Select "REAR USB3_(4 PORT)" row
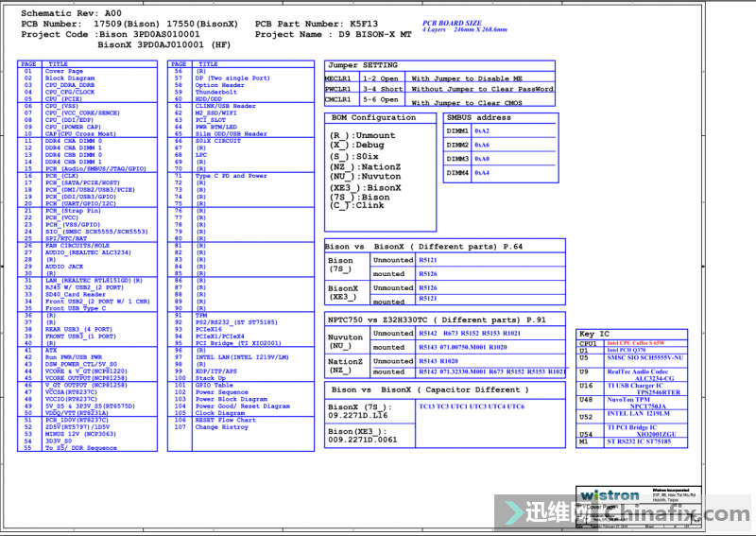756x536 pixels. pos(78,329)
